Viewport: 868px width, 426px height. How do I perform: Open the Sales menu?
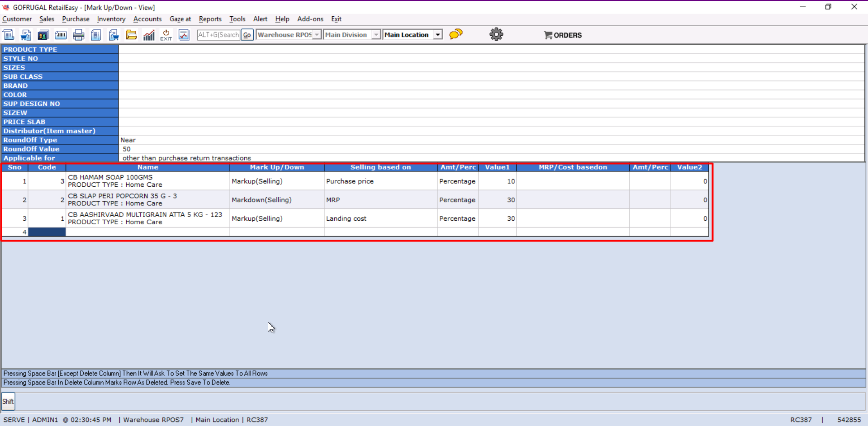tap(47, 19)
